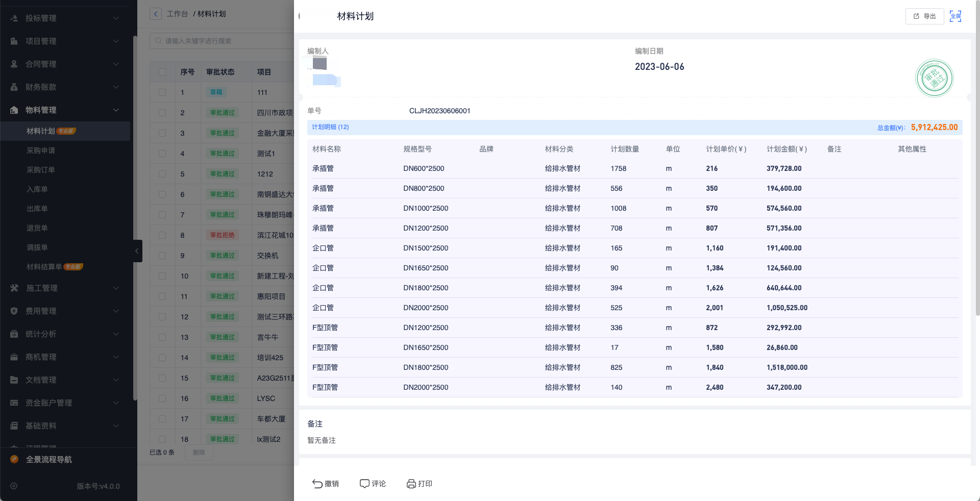The width and height of the screenshot is (980, 501).
Task: Expand the 项目管理 menu chevron
Action: click(116, 41)
